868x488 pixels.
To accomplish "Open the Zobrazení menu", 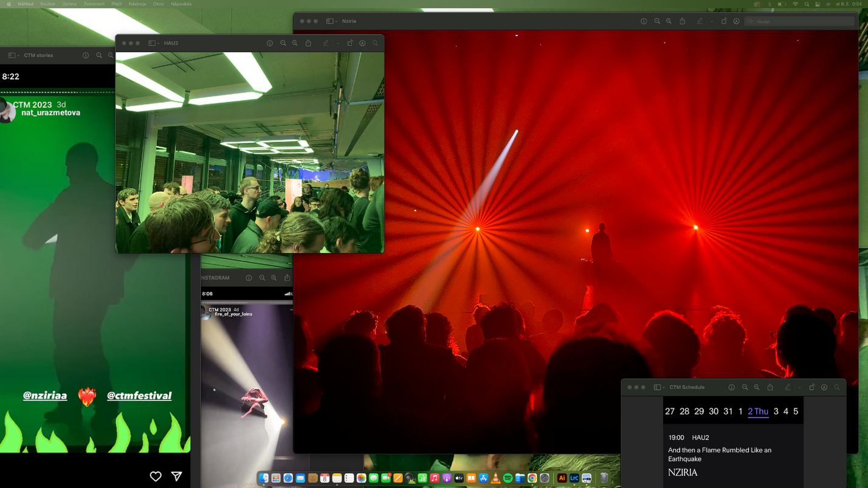I will 94,4.
